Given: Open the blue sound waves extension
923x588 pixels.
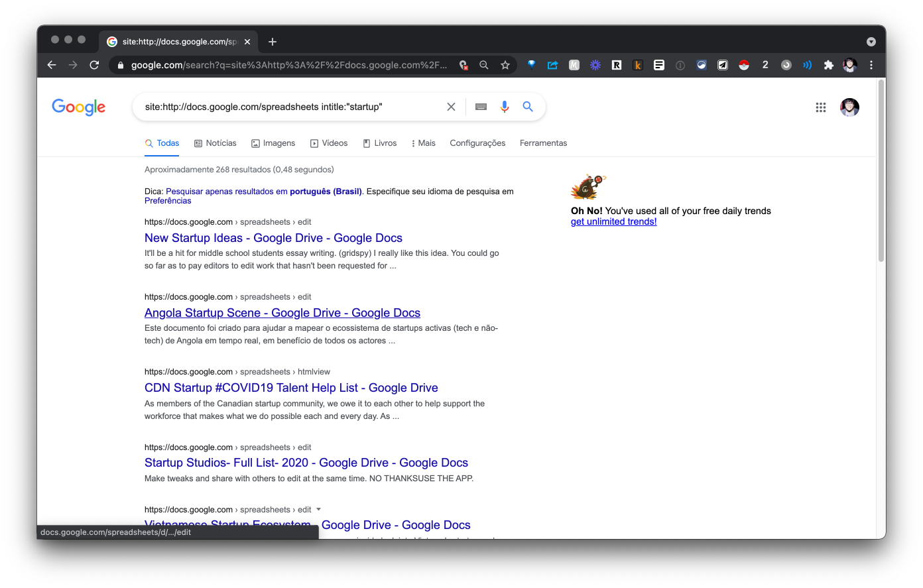Looking at the screenshot, I should point(807,65).
